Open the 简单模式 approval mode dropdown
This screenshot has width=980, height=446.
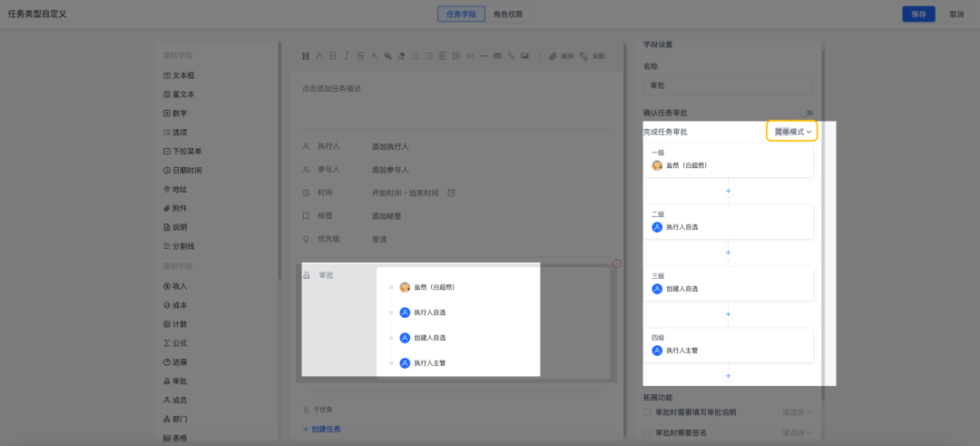tap(792, 132)
